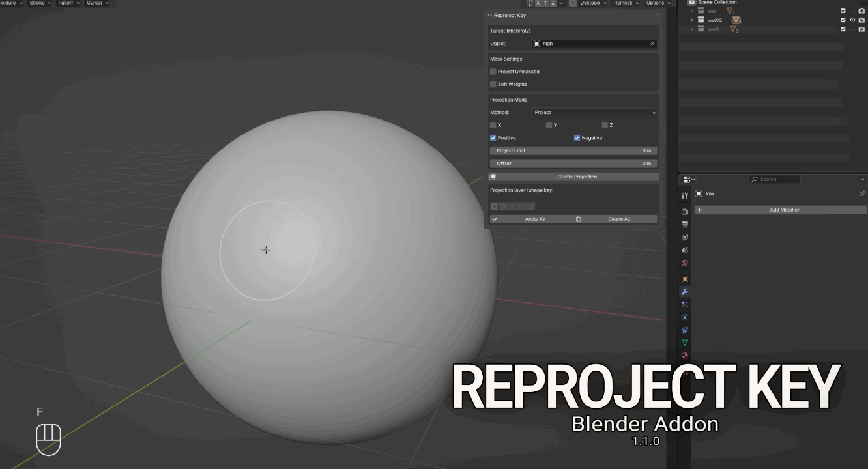Collapse the Reproject Key panel
The height and width of the screenshot is (469, 868).
point(489,15)
